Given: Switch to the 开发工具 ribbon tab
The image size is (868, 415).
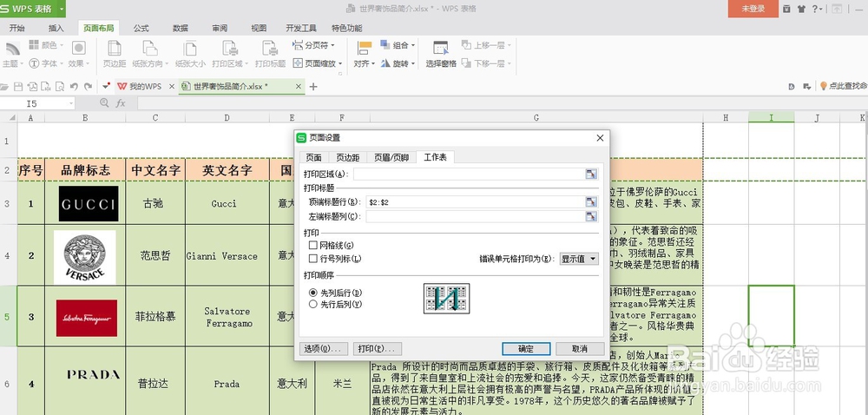Looking at the screenshot, I should [x=301, y=29].
